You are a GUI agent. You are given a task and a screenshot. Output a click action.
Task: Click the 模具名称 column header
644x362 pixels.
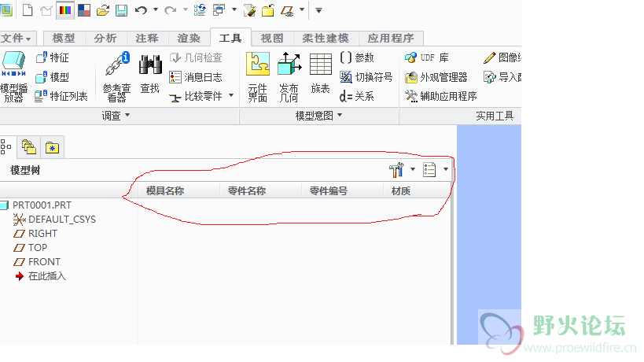[x=179, y=190]
